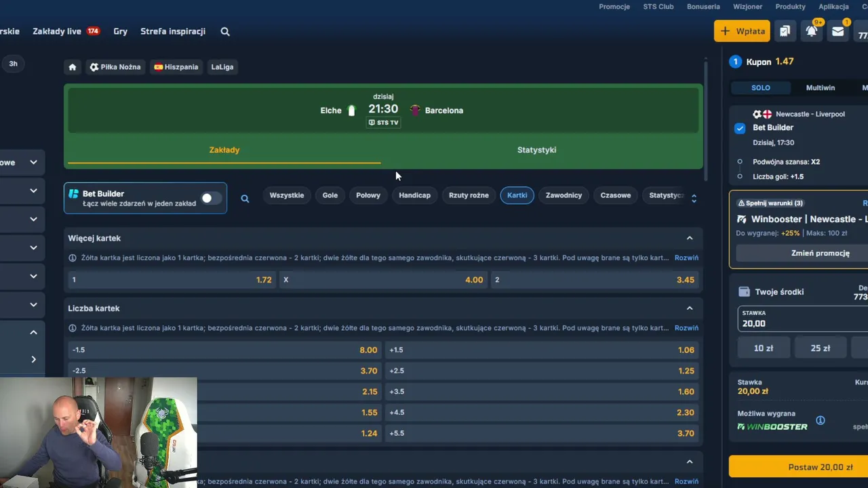Click the info icon beside Winbooster winnings
This screenshot has width=868, height=488.
(820, 420)
